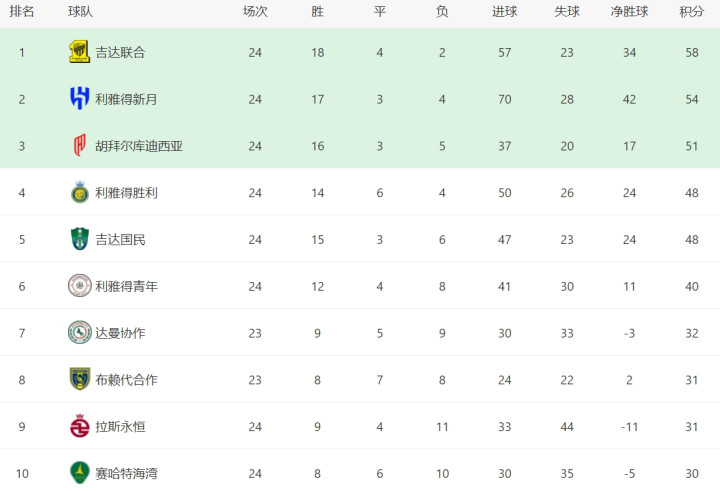Click the 吉达国民 green crest

(x=79, y=239)
